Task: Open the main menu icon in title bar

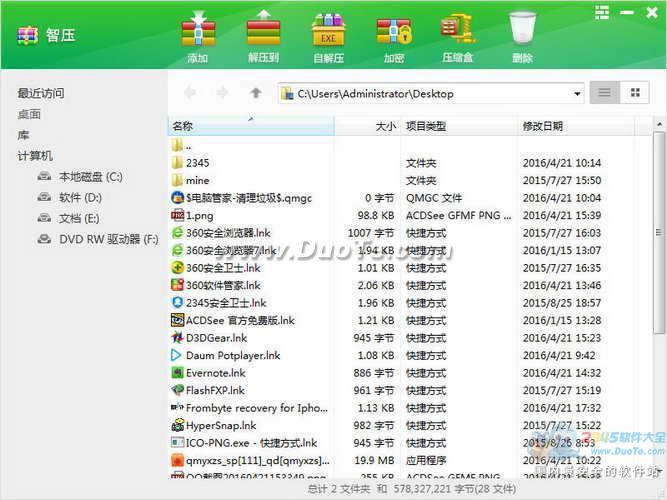Action: [x=602, y=13]
